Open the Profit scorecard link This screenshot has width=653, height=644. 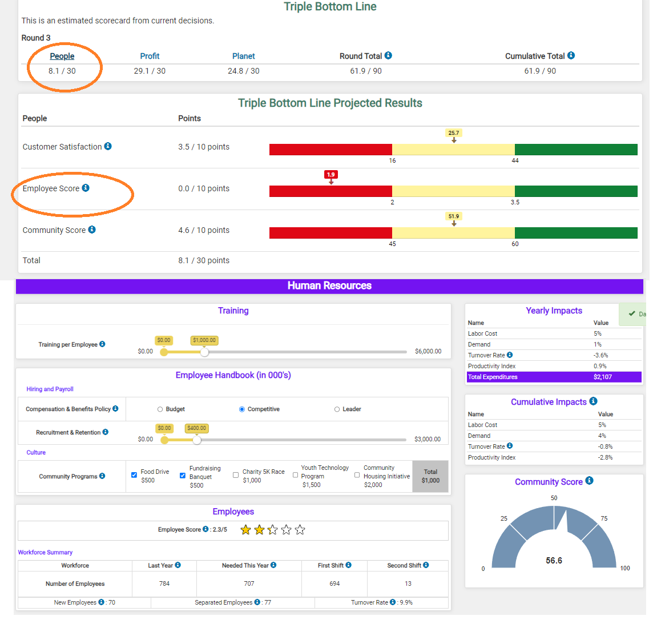tap(150, 56)
